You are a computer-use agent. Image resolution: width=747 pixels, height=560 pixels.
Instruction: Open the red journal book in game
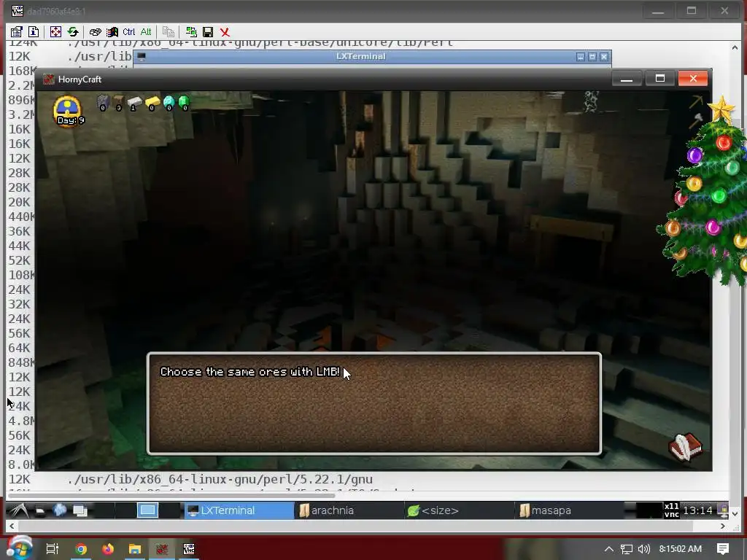coord(686,447)
